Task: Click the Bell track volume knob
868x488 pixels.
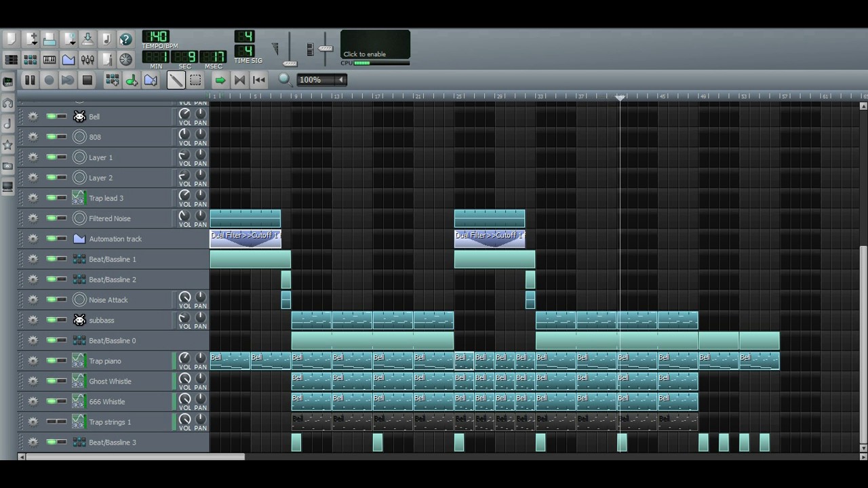Action: pos(184,115)
